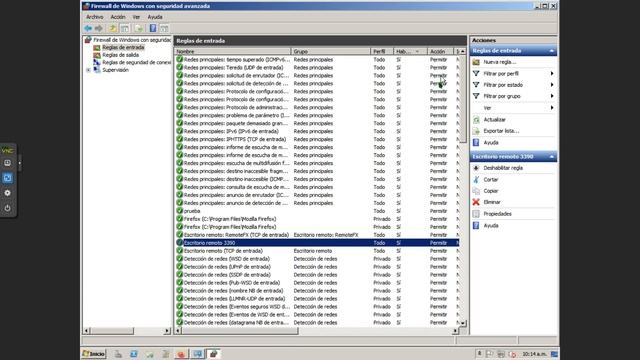Sort rules by Grupo column header
Image resolution: width=640 pixels, height=360 pixels.
pos(331,51)
